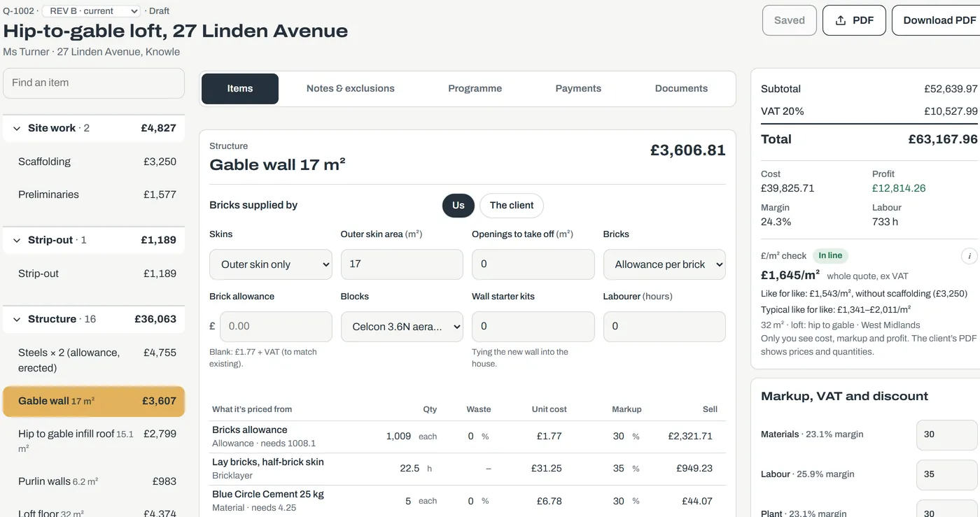Switch to the Notes & exclusions tab
The height and width of the screenshot is (517, 980).
click(x=351, y=89)
